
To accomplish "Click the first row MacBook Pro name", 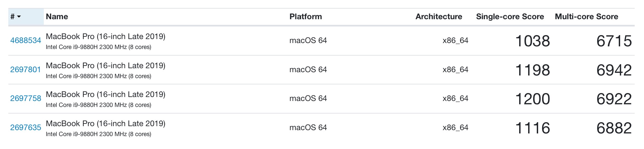I will pyautogui.click(x=106, y=36).
